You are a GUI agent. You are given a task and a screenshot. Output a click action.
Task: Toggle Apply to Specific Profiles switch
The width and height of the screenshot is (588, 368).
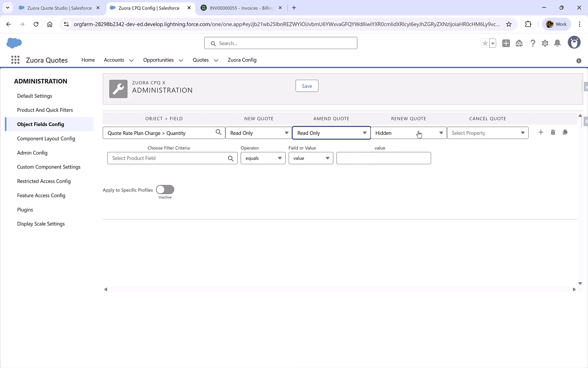[165, 190]
